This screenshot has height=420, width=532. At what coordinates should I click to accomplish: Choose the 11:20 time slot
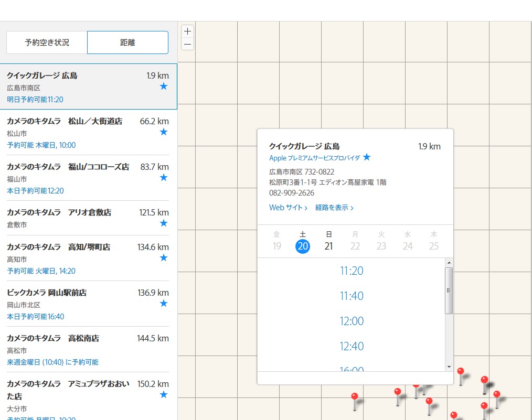pos(352,271)
